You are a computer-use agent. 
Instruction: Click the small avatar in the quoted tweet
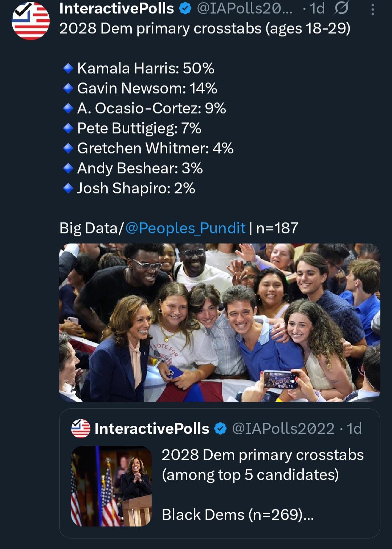pos(81,429)
